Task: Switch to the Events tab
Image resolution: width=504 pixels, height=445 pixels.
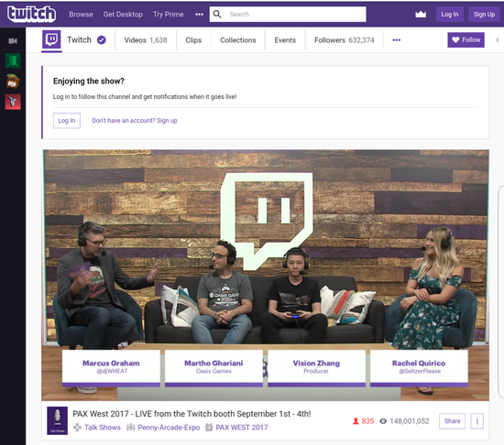Action: [285, 40]
